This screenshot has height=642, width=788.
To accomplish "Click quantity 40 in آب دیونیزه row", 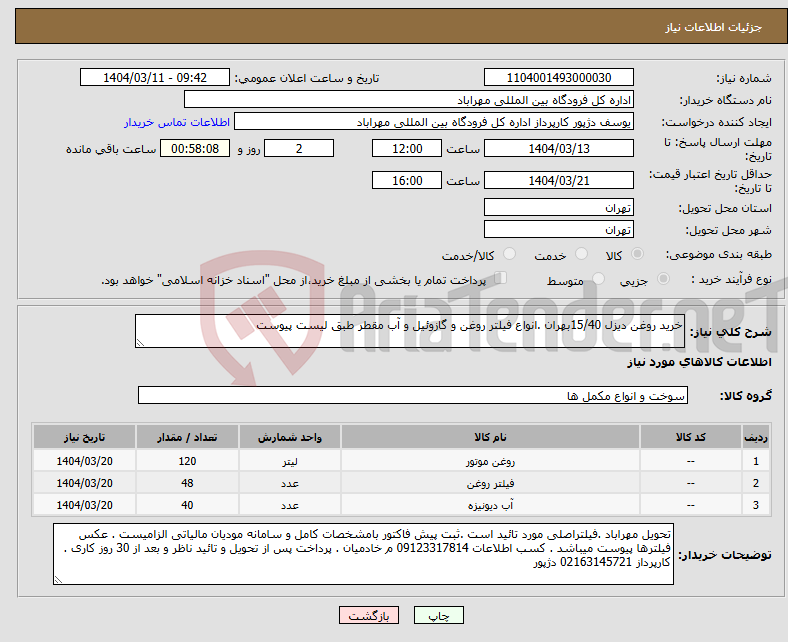I will (187, 505).
